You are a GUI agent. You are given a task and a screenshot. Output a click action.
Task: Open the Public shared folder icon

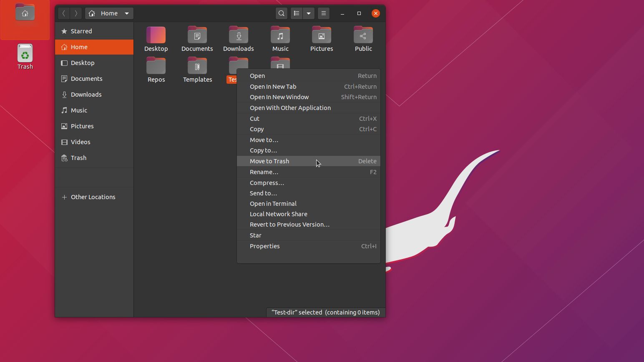pos(362,35)
